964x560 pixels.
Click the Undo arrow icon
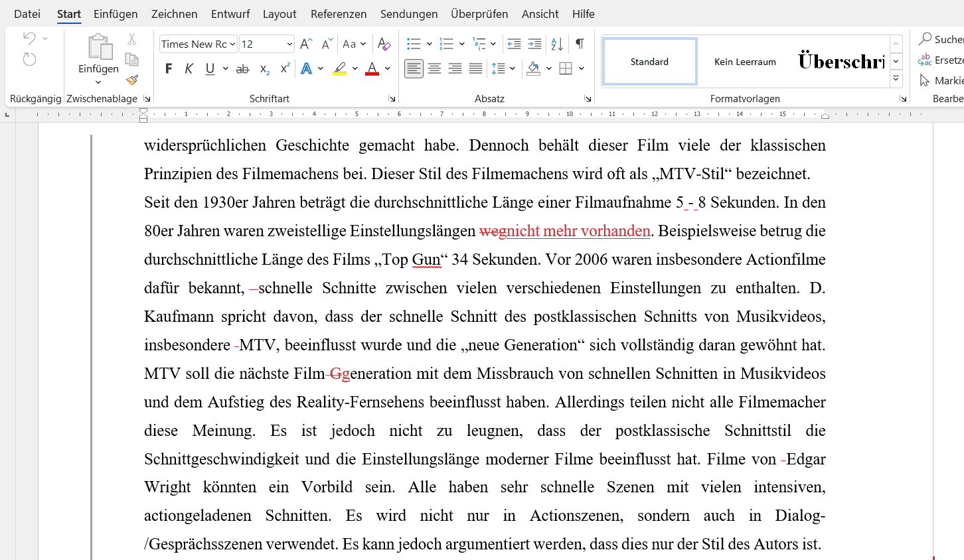point(29,38)
